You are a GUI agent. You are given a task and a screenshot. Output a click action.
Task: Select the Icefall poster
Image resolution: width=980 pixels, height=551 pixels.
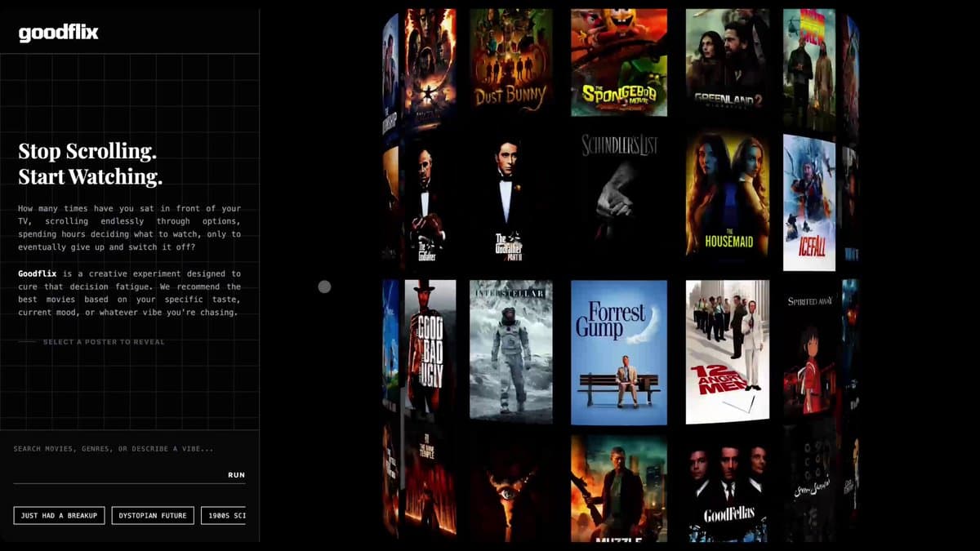(809, 202)
